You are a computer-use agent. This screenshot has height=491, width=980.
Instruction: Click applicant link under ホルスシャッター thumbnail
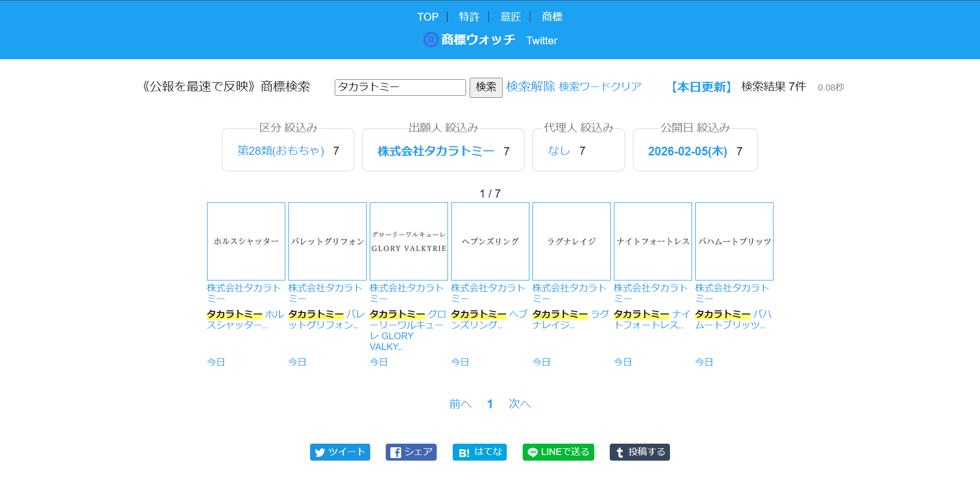point(244,293)
